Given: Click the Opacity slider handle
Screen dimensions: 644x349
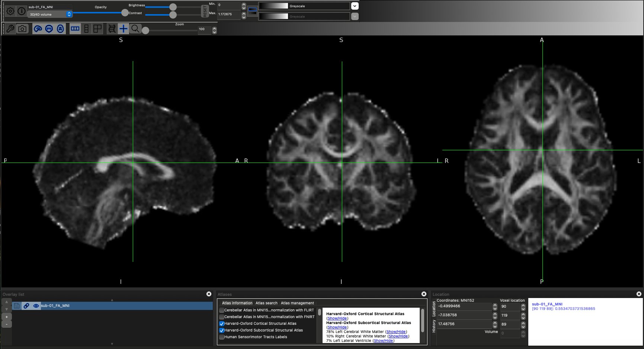Looking at the screenshot, I should (125, 13).
